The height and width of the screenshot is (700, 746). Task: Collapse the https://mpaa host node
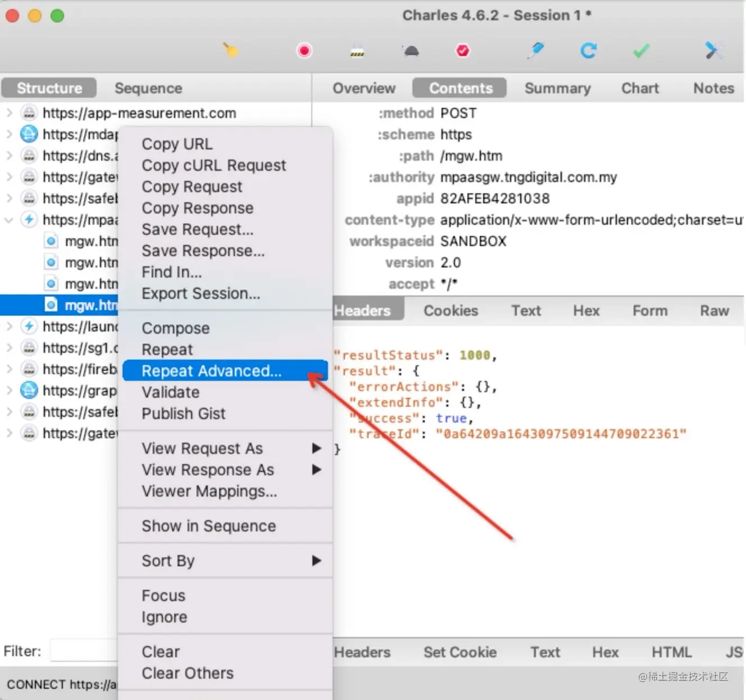pos(9,220)
